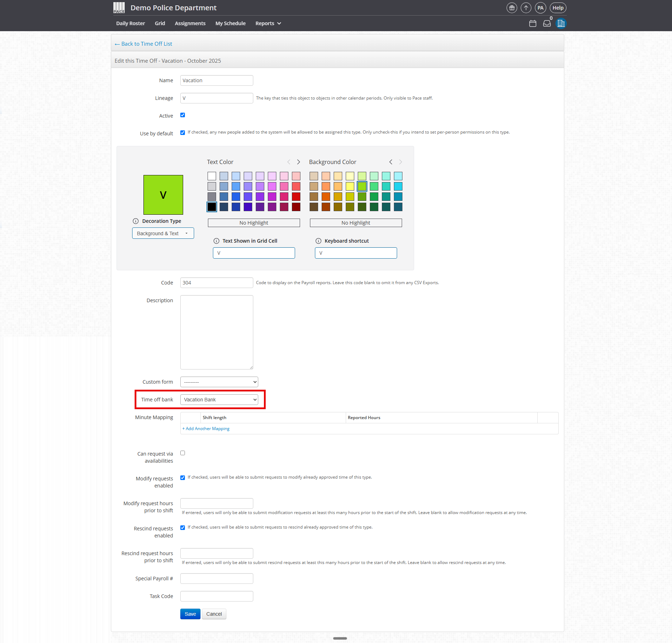
Task: Cancel editing the time off
Action: click(214, 614)
